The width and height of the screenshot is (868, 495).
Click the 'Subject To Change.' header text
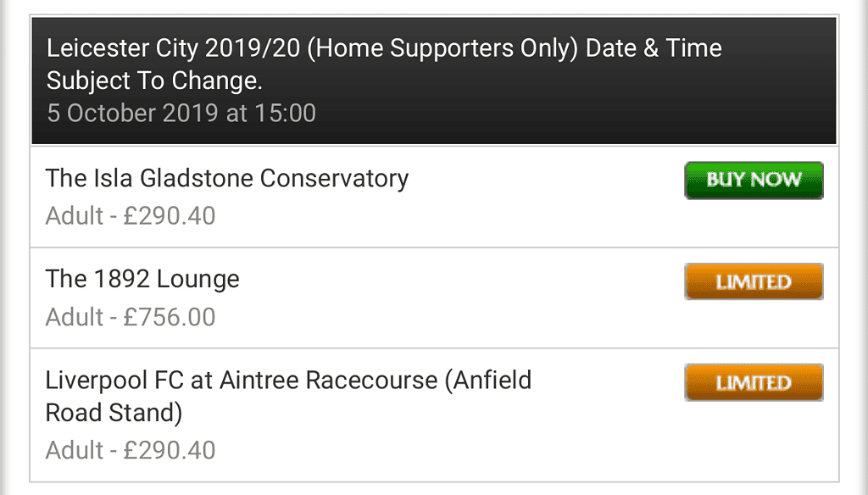(x=154, y=81)
